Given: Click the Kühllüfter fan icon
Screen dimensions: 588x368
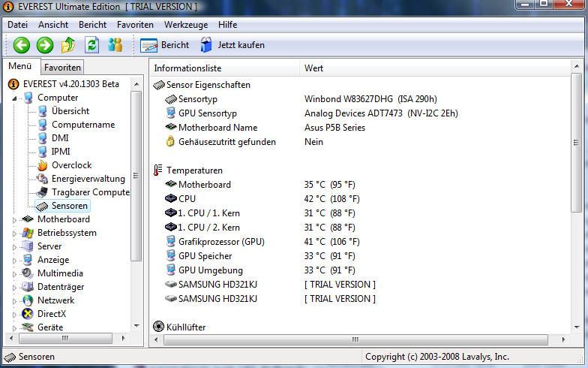Looking at the screenshot, I should [x=159, y=326].
